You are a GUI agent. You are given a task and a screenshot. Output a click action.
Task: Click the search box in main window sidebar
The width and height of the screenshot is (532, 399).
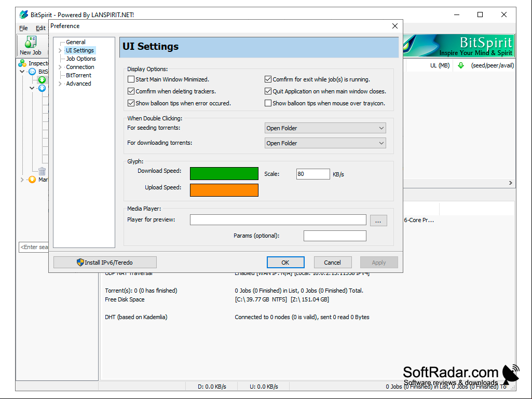point(34,247)
